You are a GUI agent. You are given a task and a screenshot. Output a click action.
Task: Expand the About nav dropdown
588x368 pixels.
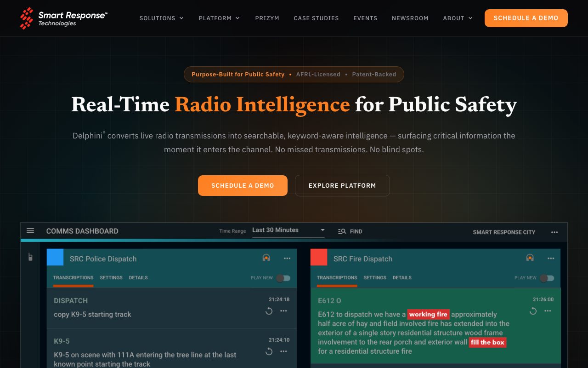(x=458, y=18)
